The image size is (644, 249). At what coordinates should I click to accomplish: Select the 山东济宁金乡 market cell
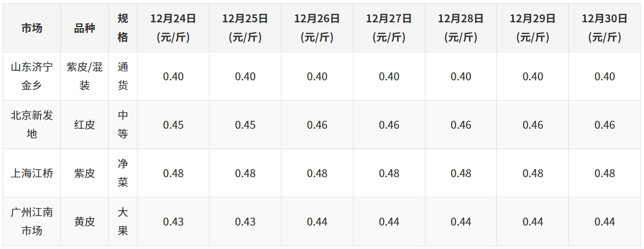(32, 76)
